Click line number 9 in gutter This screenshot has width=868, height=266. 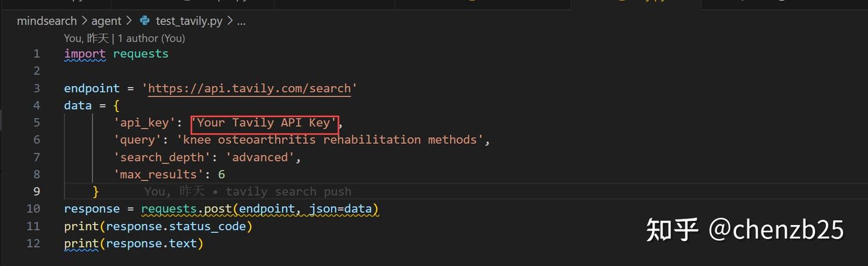click(37, 191)
